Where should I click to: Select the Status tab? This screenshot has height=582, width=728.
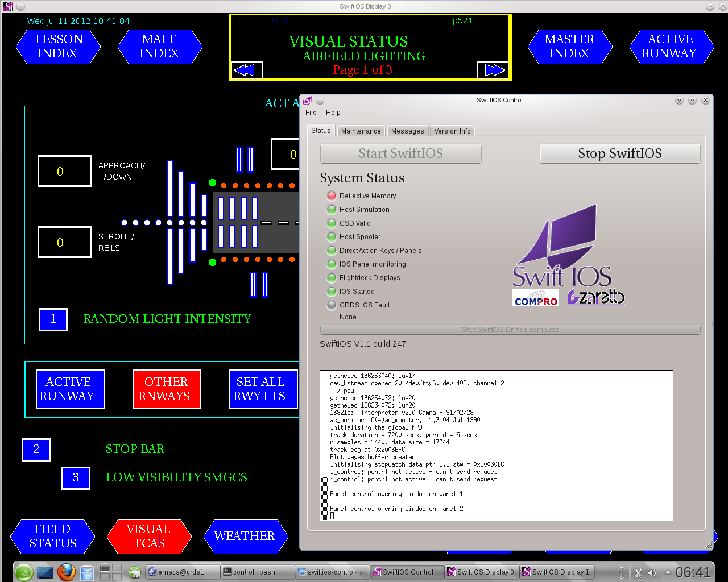pyautogui.click(x=321, y=131)
